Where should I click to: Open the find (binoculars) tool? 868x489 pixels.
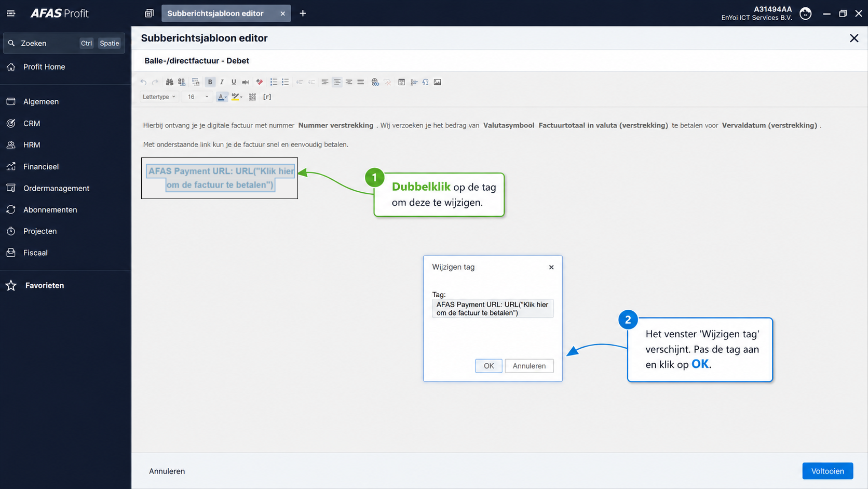pos(169,82)
